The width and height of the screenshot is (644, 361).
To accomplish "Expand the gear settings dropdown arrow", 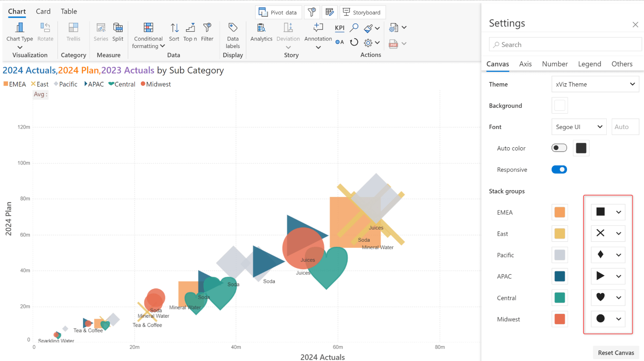I will tap(377, 43).
